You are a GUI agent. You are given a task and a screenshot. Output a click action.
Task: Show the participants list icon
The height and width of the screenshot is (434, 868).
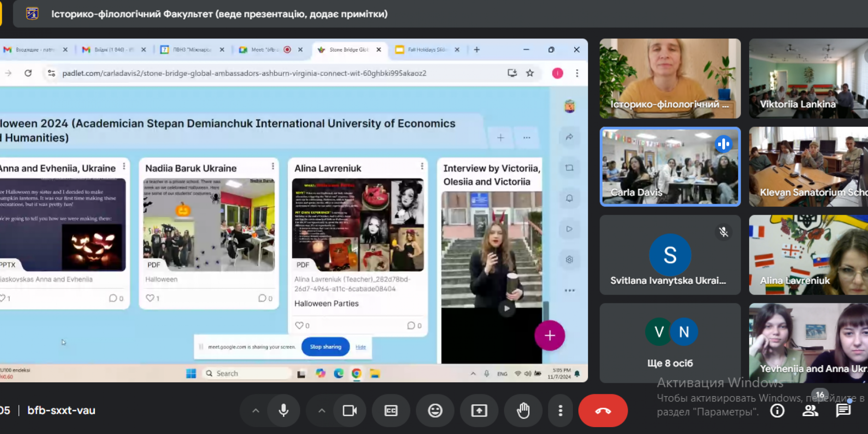pyautogui.click(x=810, y=410)
